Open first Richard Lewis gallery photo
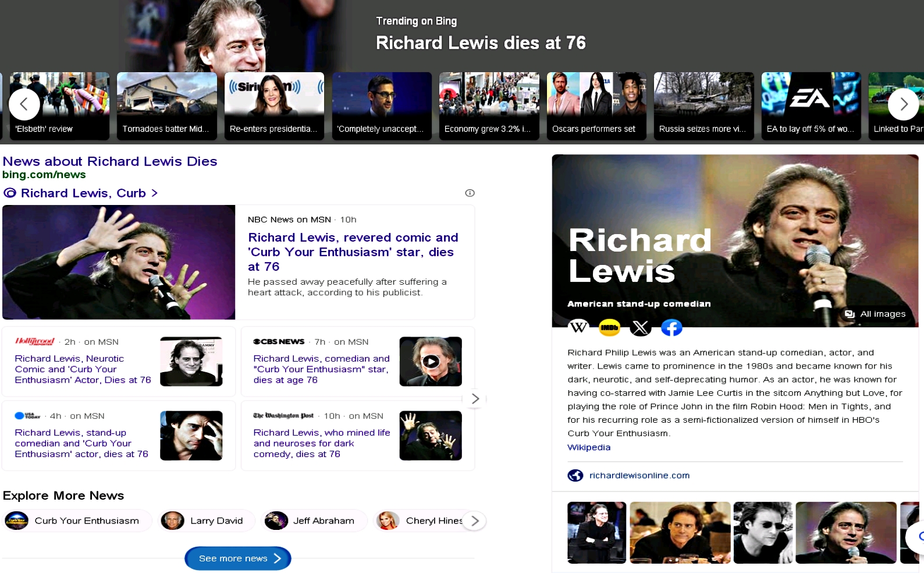This screenshot has height=573, width=924. [x=596, y=533]
